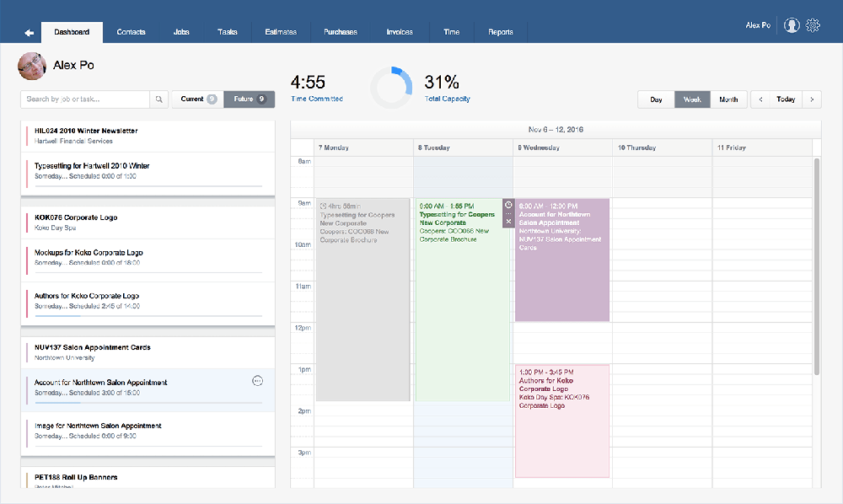Image resolution: width=843 pixels, height=504 pixels.
Task: Click Alex Po profile photo
Action: 32,66
